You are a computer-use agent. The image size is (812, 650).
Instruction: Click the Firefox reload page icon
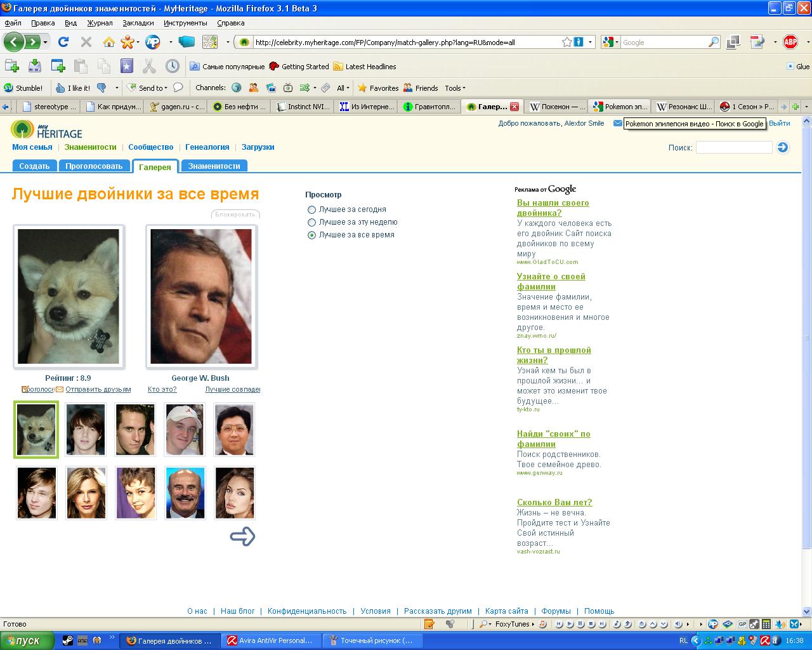coord(63,42)
